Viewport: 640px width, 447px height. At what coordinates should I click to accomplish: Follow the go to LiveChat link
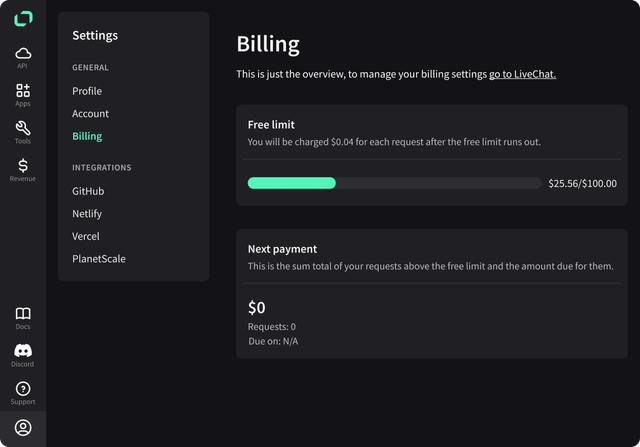(x=522, y=74)
